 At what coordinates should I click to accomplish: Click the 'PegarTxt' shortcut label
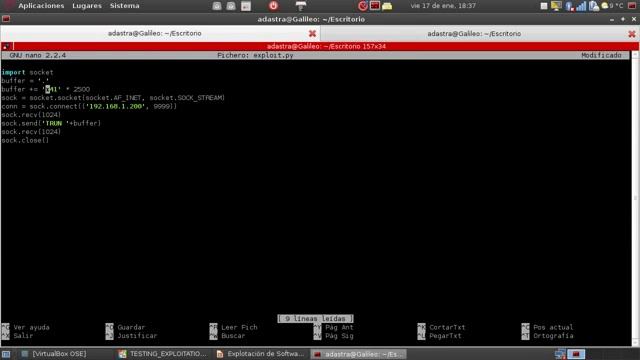pos(445,336)
